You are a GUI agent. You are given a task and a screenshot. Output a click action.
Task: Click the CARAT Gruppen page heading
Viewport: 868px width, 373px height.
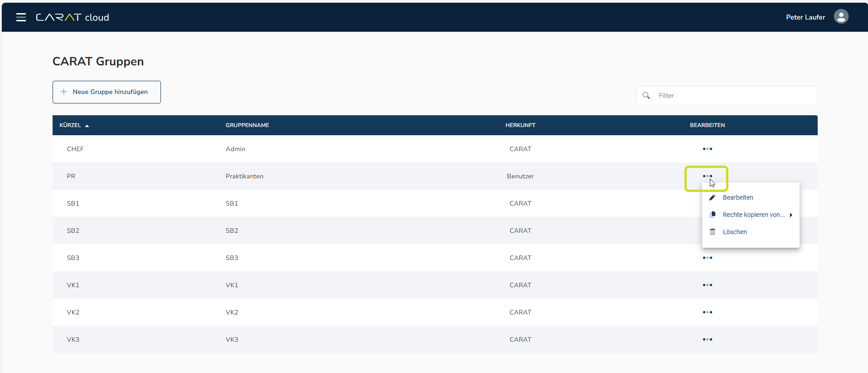[98, 61]
